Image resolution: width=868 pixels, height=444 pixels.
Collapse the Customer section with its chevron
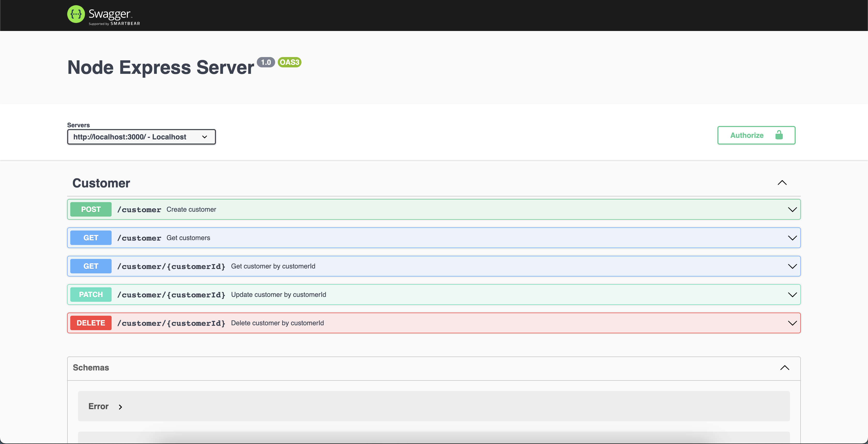tap(782, 183)
